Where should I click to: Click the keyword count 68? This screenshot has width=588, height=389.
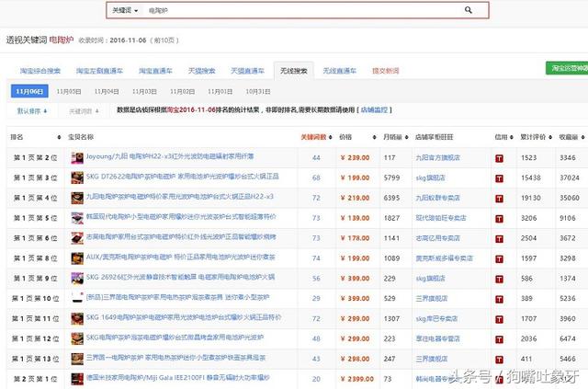[x=316, y=177]
